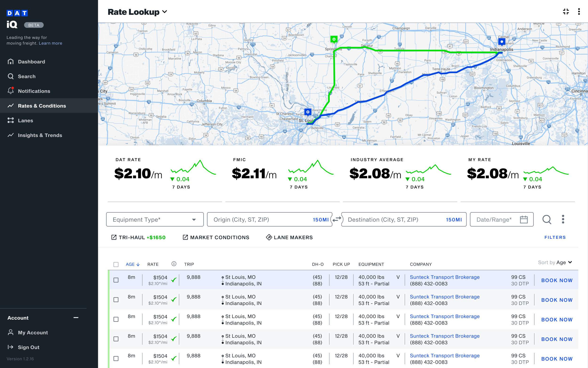The image size is (588, 368).
Task: Check the first St Louis load row checkbox
Action: coord(116,280)
